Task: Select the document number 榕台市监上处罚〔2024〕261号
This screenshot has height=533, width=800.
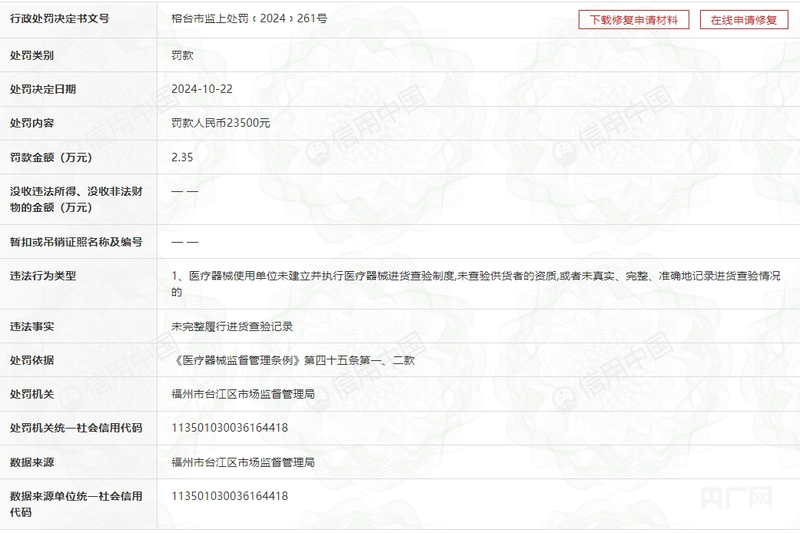Action: coord(249,19)
